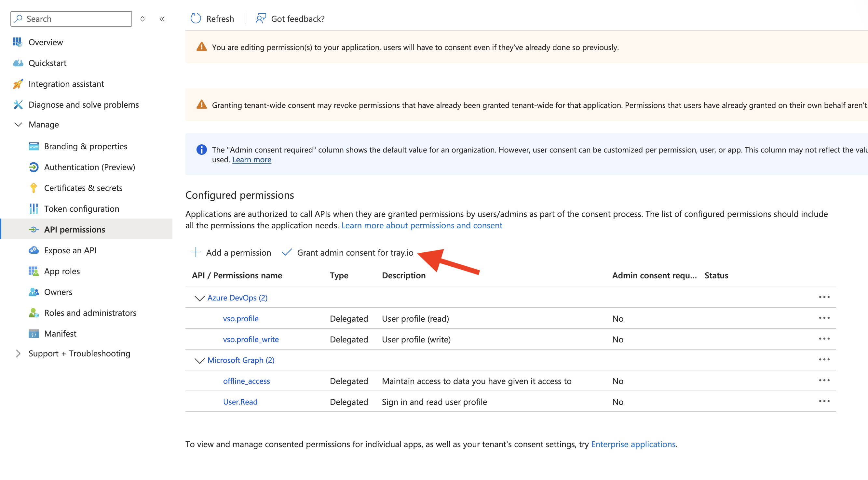Click the Diagnose and solve problems wrench icon
The height and width of the screenshot is (480, 868).
tap(18, 105)
